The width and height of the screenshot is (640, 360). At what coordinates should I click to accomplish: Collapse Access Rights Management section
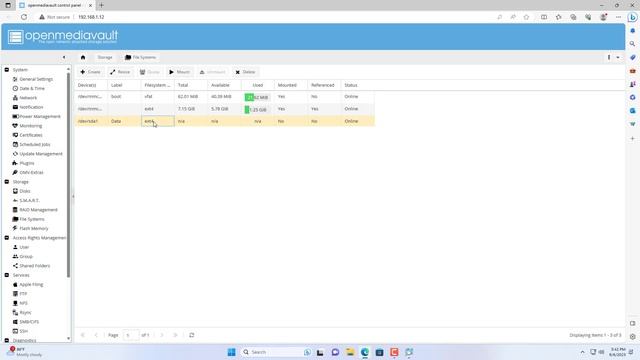click(x=7, y=238)
